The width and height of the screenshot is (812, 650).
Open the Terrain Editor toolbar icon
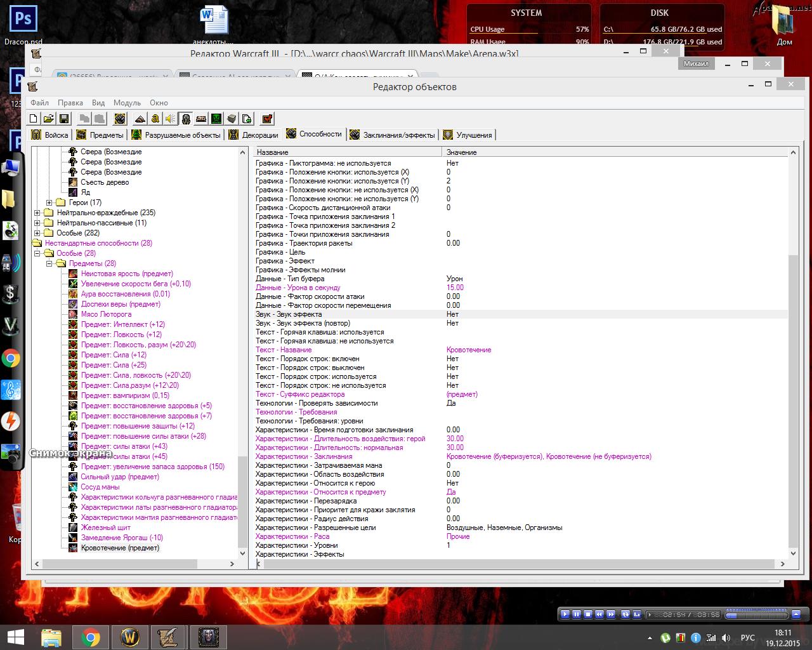pyautogui.click(x=140, y=119)
